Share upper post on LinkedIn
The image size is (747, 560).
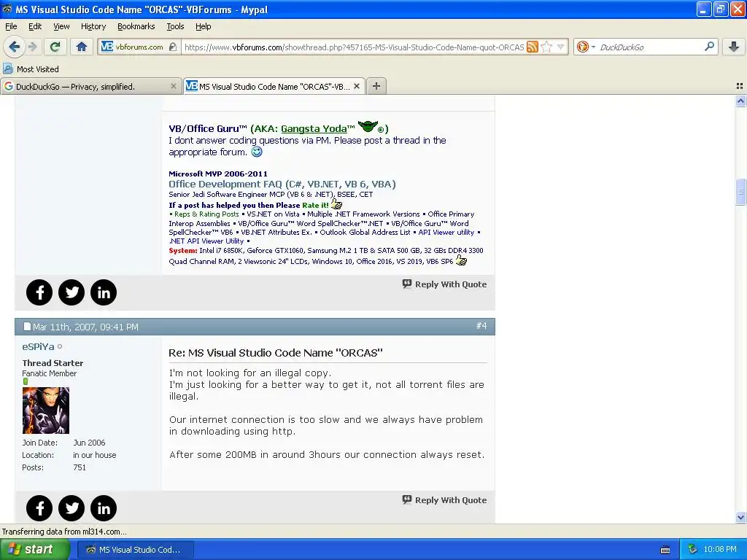[x=104, y=292]
